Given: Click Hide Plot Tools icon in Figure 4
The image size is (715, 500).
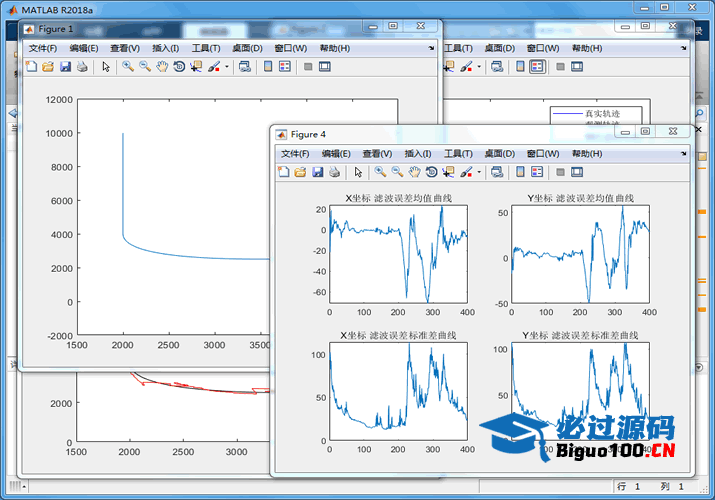Looking at the screenshot, I should tap(559, 172).
